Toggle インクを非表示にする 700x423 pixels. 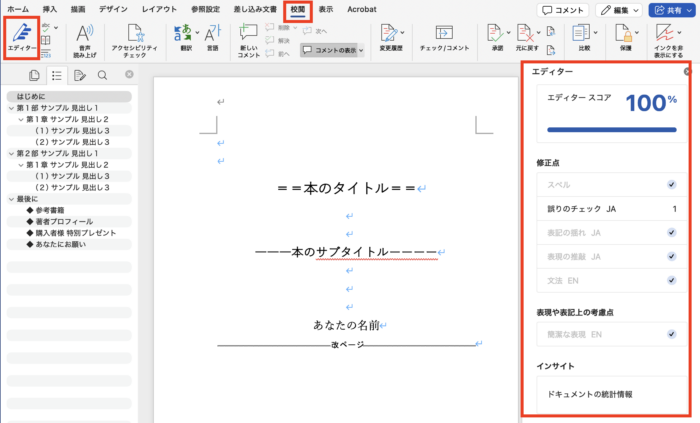click(668, 41)
